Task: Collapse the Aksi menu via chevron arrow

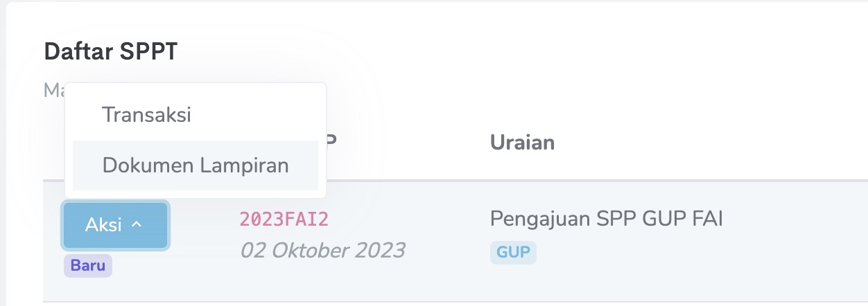Action: pos(137,225)
